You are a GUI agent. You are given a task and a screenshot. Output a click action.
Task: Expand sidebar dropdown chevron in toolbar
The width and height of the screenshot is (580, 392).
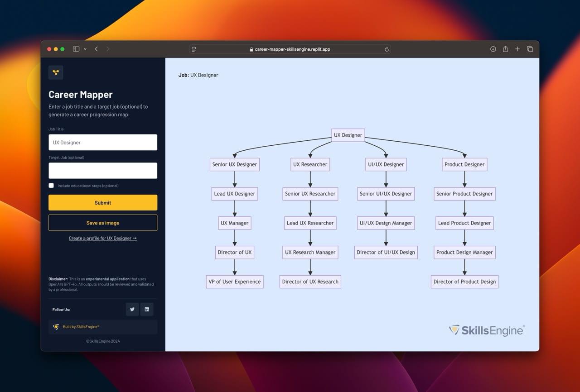click(85, 49)
